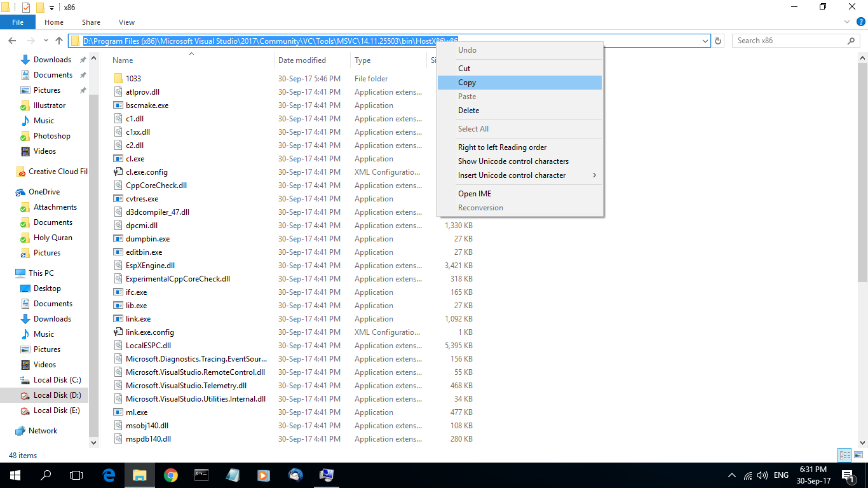Viewport: 868px width, 488px height.
Task: Open recent locations dropdown next to forward arrow
Action: point(45,40)
